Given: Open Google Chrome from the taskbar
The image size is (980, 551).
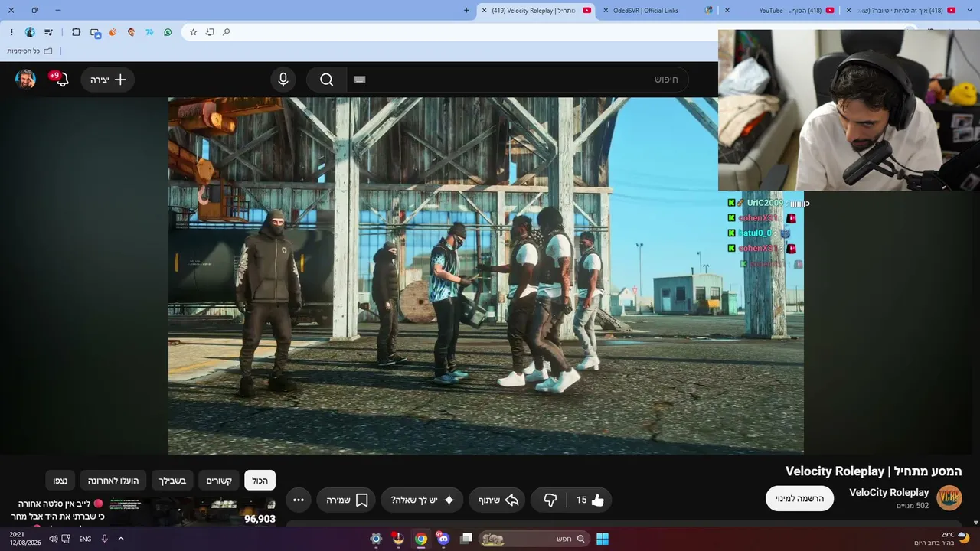Looking at the screenshot, I should coord(421,539).
